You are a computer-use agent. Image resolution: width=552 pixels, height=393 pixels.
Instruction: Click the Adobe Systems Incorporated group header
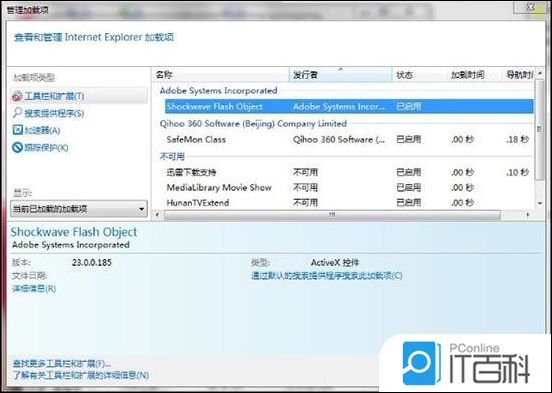(218, 91)
